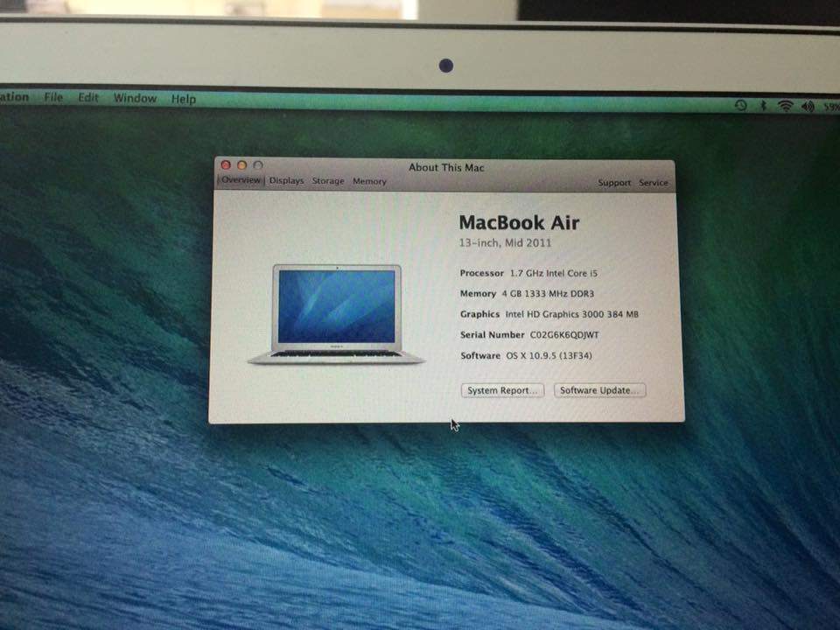
Task: Open the Edit menu
Action: coord(88,97)
